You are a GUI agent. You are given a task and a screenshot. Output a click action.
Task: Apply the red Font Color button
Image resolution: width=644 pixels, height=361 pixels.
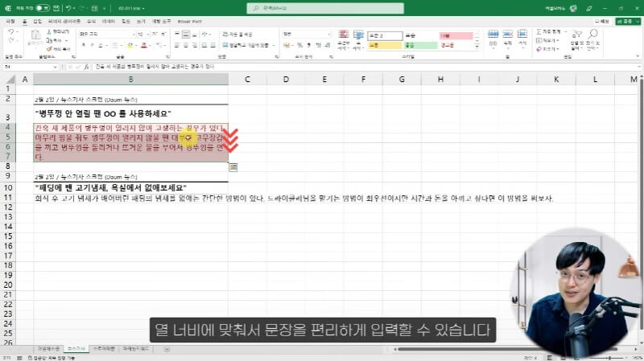coord(144,45)
